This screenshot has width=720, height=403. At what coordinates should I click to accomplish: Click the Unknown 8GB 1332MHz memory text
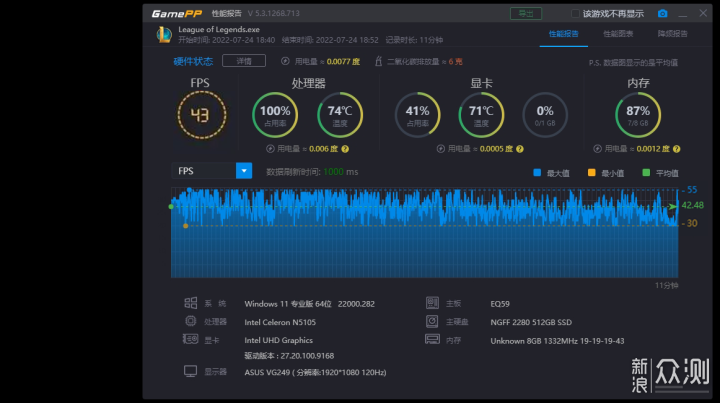pyautogui.click(x=557, y=341)
